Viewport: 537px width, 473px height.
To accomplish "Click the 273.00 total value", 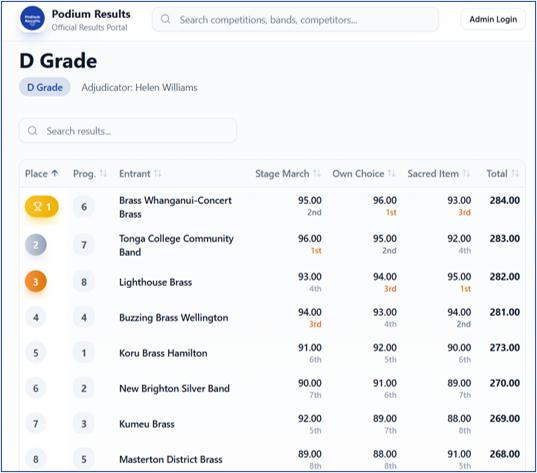I will pos(504,348).
